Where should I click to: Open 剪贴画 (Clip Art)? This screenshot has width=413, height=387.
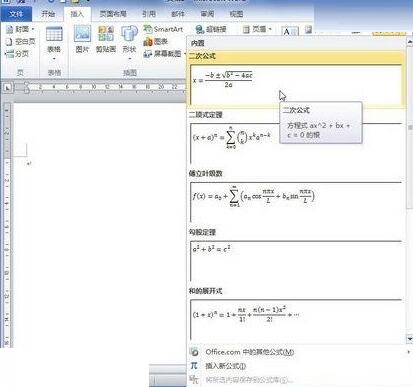click(x=106, y=39)
